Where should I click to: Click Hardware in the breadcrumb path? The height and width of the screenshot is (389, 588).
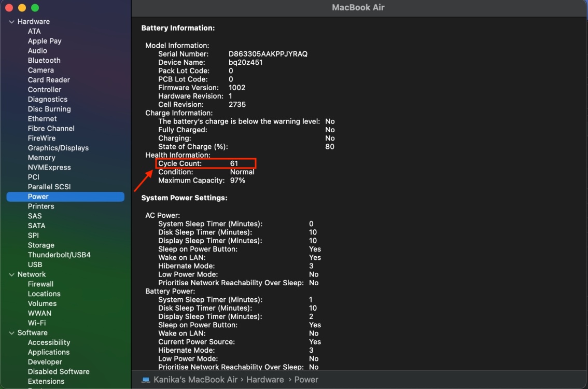265,379
